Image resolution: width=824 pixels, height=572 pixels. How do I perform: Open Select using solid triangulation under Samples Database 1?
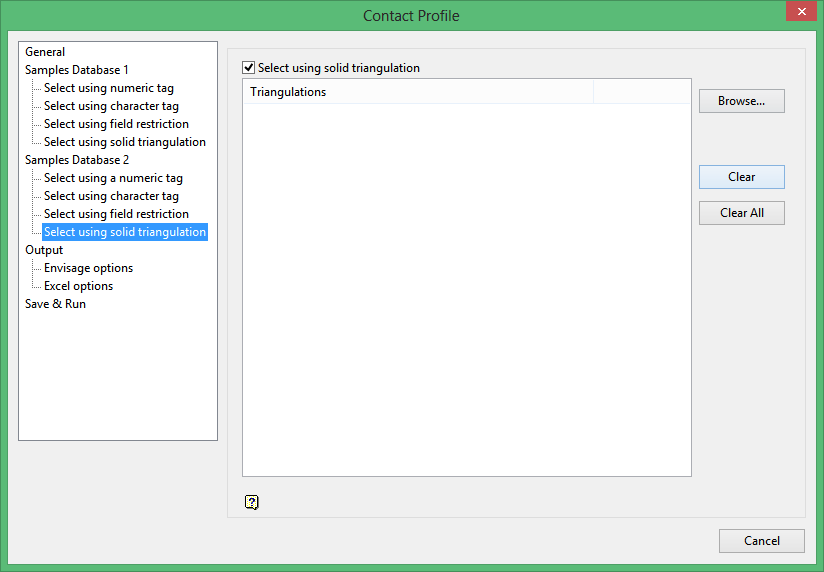click(125, 142)
